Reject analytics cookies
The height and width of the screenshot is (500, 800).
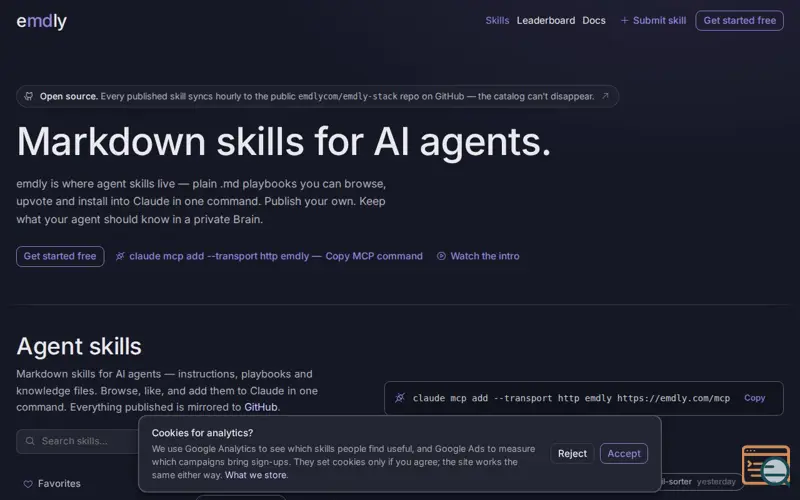572,454
